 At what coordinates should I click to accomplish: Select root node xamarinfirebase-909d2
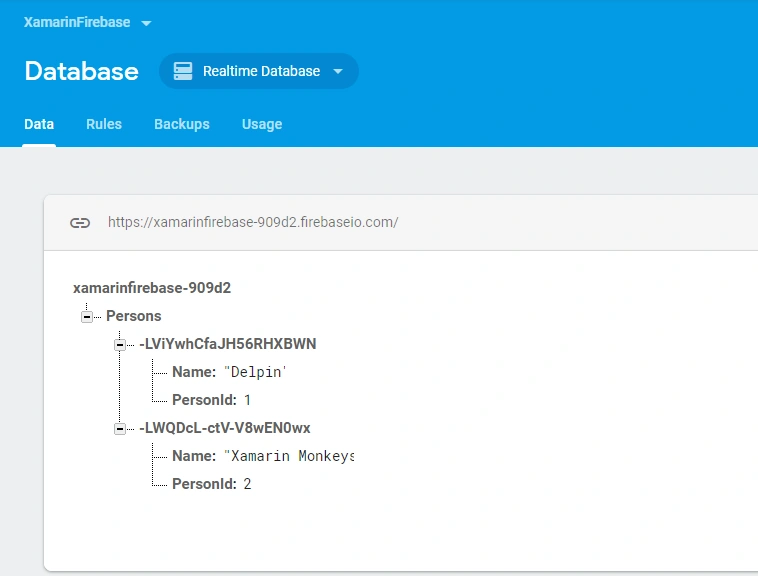coord(152,288)
